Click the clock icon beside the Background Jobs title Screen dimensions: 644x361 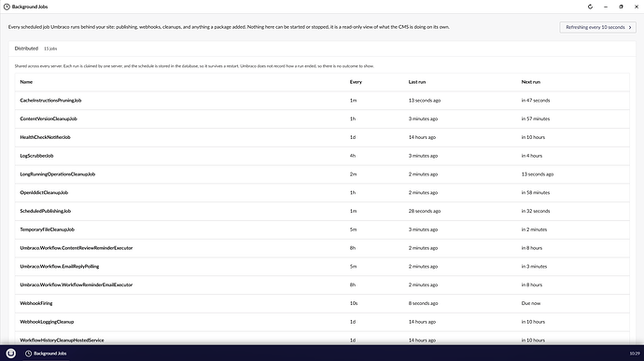tap(7, 7)
